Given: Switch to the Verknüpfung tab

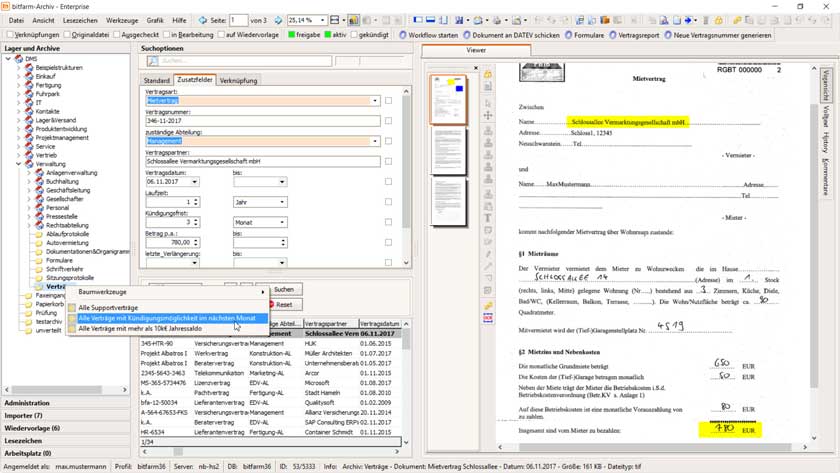Looking at the screenshot, I should [x=238, y=80].
